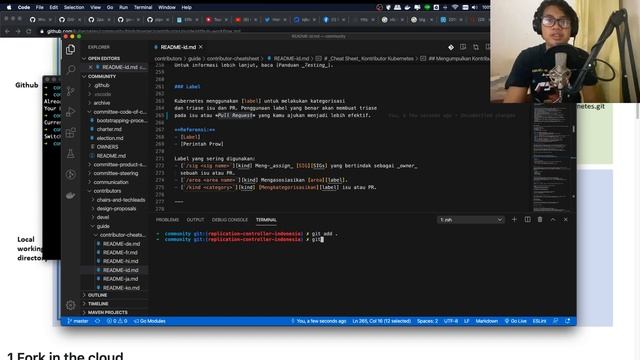Collapse the contributors folder
640x360 pixels.
tap(107, 191)
